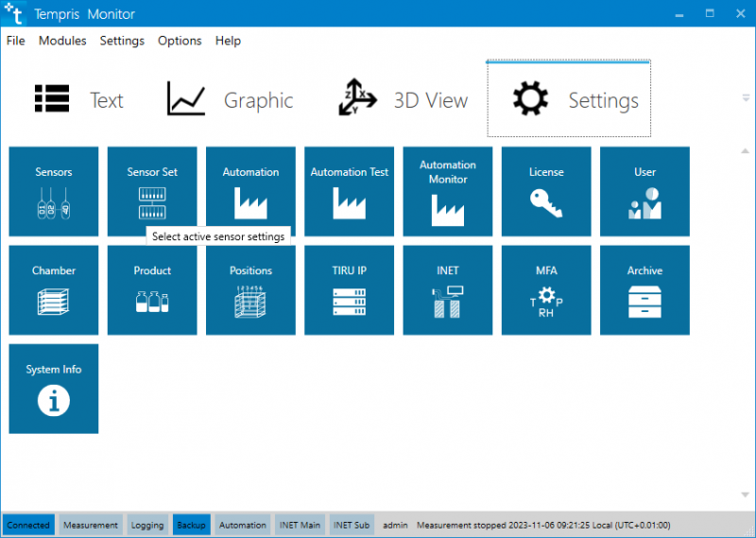Viewport: 756px width, 538px height.
Task: Click the INET Main status button
Action: 300,525
